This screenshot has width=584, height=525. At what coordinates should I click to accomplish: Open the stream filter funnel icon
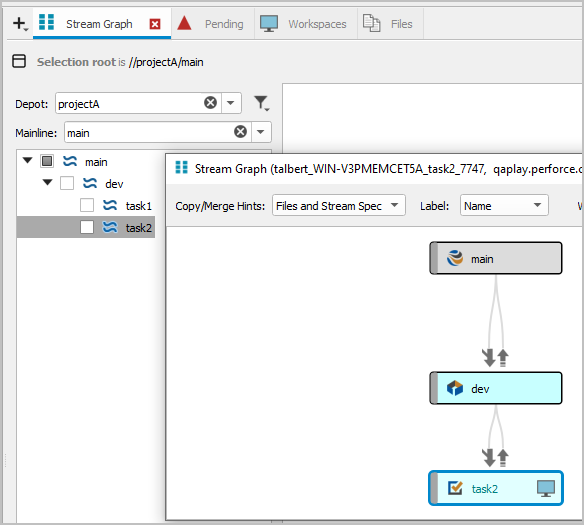[261, 103]
